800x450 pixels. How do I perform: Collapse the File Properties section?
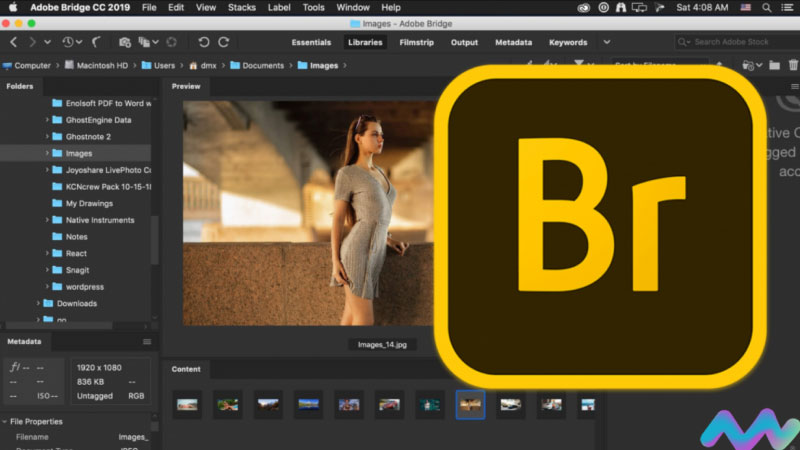pyautogui.click(x=6, y=421)
